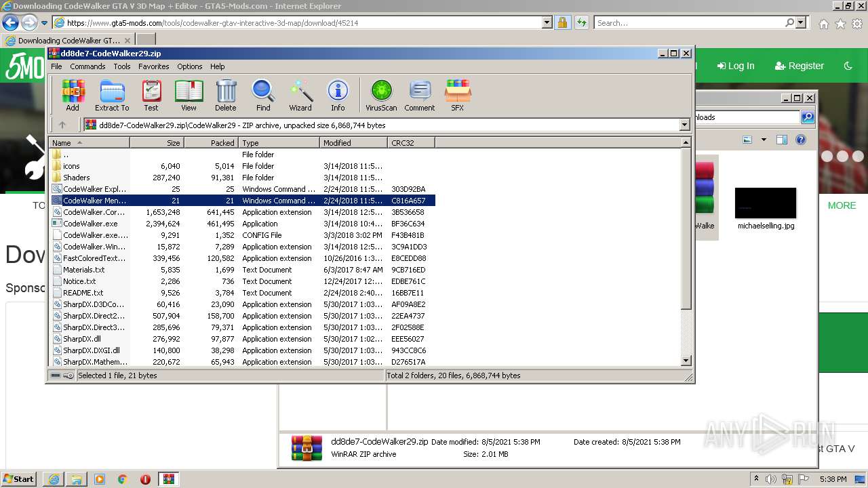The image size is (868, 488).
Task: Click the Extract To toolbar icon
Action: [112, 96]
